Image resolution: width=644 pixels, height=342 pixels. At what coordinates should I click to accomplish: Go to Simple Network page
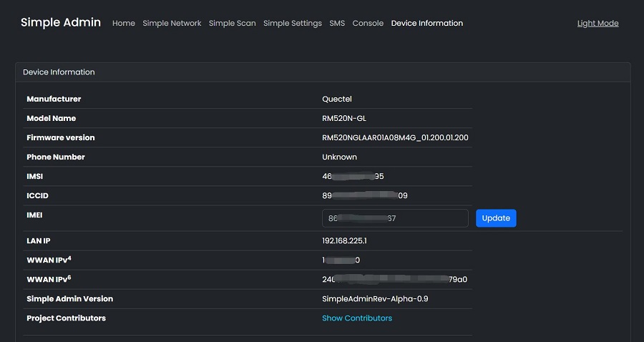tap(172, 24)
